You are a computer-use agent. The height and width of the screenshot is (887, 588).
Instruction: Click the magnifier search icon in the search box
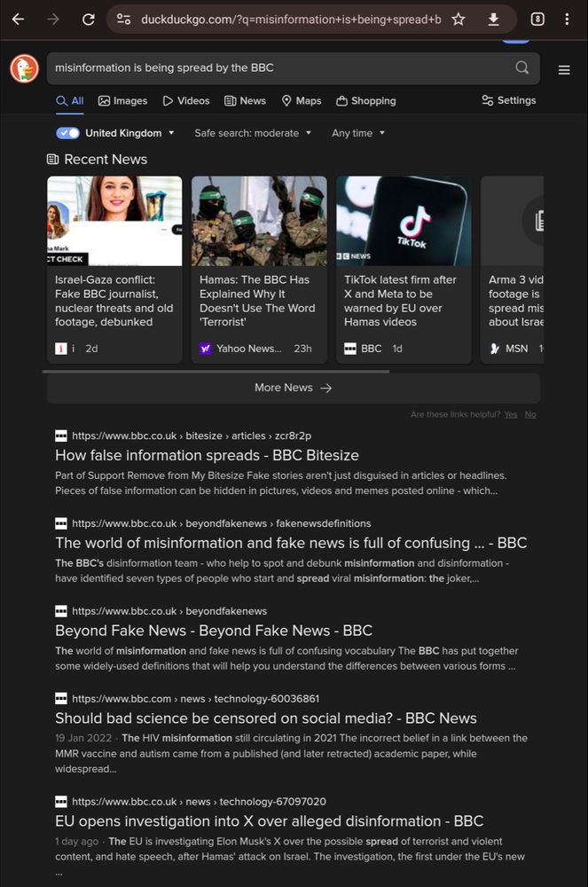521,68
